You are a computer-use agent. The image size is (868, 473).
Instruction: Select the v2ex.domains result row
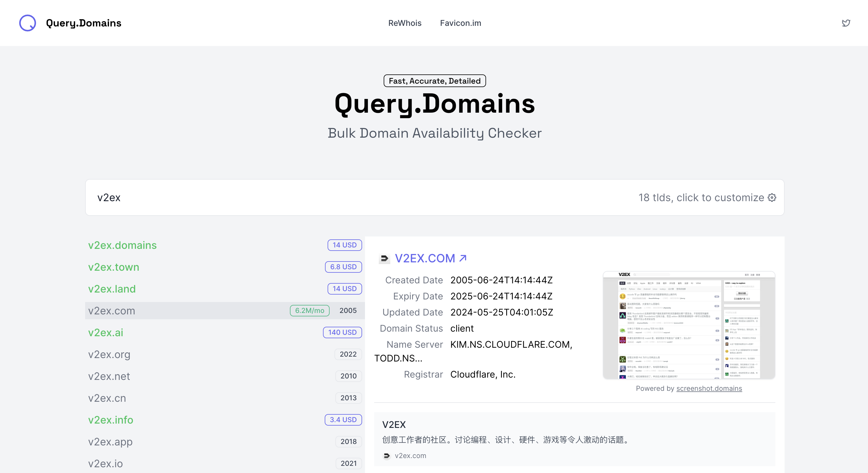tap(225, 245)
